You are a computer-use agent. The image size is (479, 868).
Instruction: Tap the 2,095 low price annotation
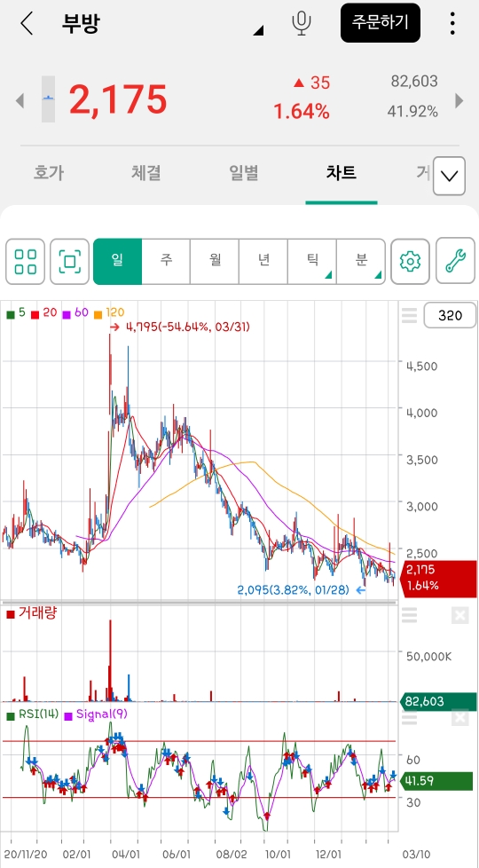[302, 590]
